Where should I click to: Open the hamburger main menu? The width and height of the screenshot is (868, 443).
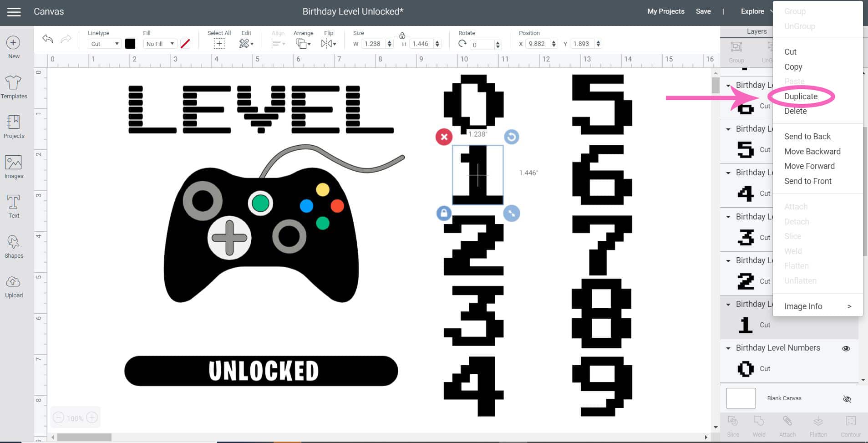click(14, 12)
